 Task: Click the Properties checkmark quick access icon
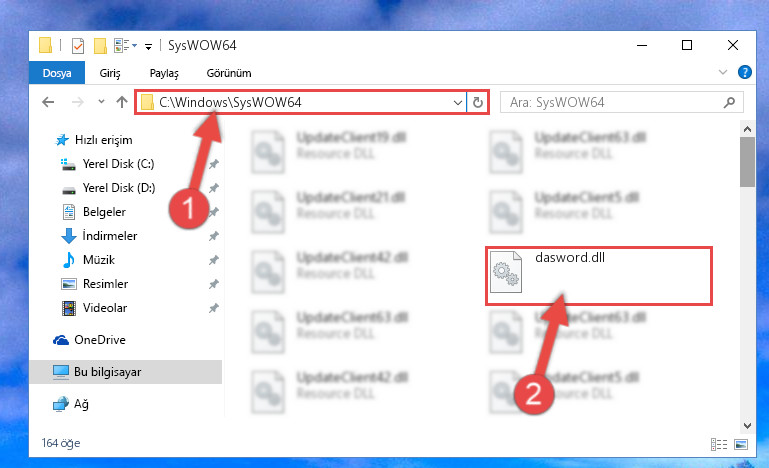pyautogui.click(x=77, y=46)
